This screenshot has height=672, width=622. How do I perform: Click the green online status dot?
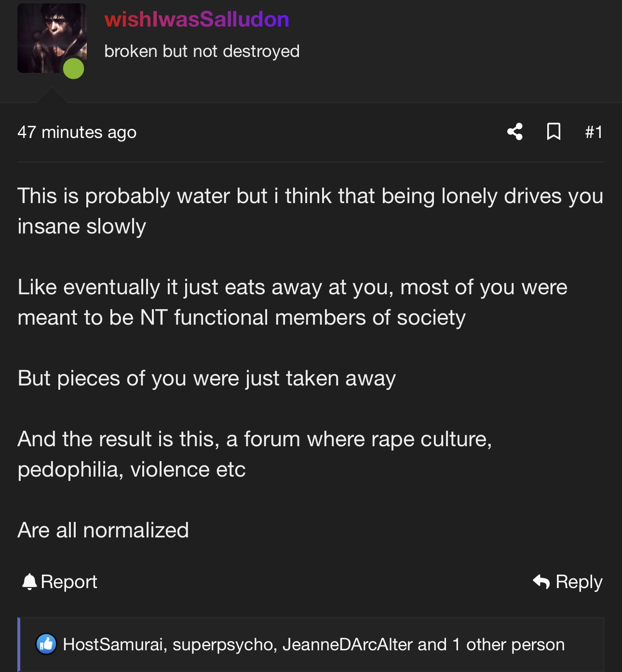[74, 69]
